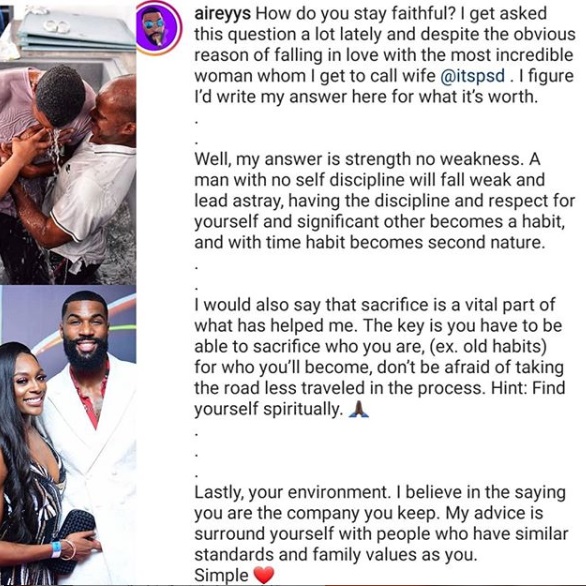This screenshot has height=586, width=586.
Task: Click the aireyys username
Action: 222,13
